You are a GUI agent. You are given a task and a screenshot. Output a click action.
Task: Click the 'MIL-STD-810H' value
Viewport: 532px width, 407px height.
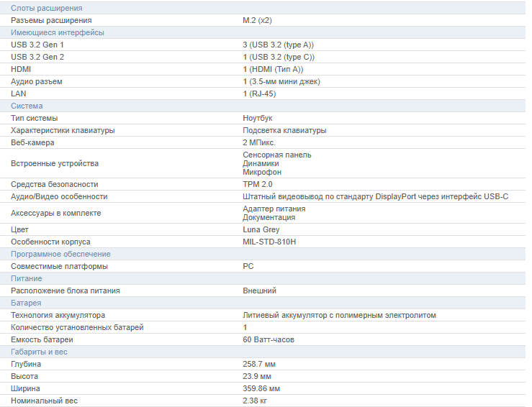tap(269, 242)
